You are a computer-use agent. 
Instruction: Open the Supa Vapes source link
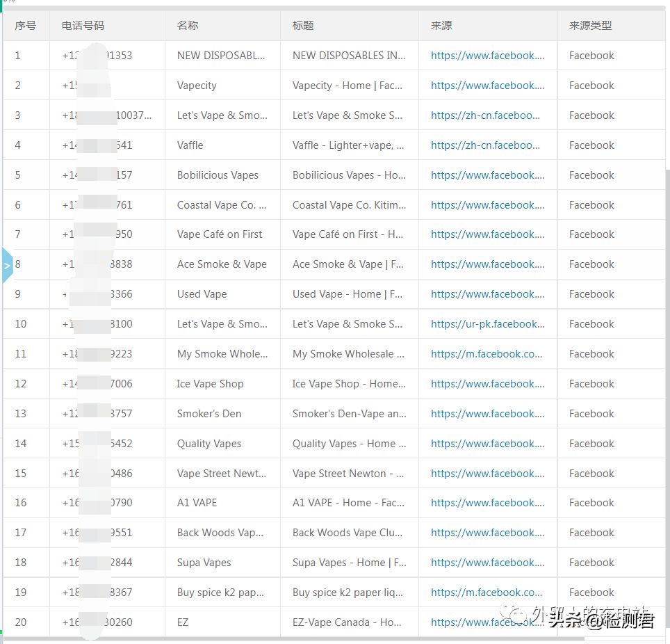click(x=487, y=563)
